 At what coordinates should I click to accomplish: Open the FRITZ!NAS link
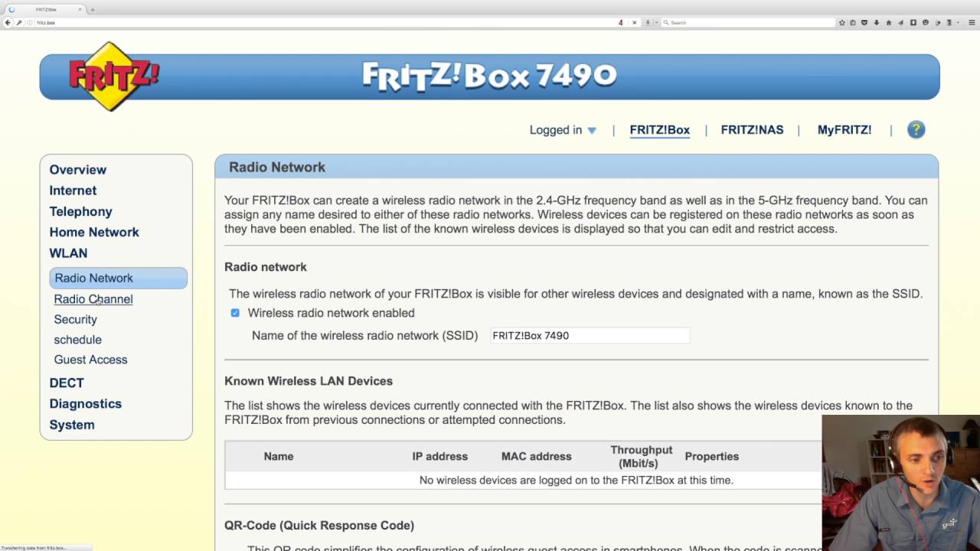tap(752, 130)
